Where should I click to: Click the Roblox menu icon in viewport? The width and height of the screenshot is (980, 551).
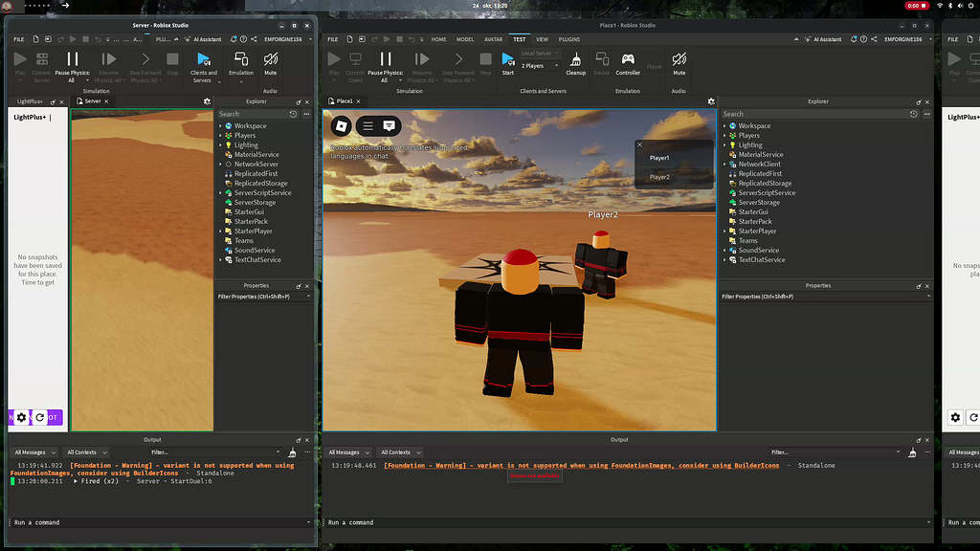tap(341, 125)
